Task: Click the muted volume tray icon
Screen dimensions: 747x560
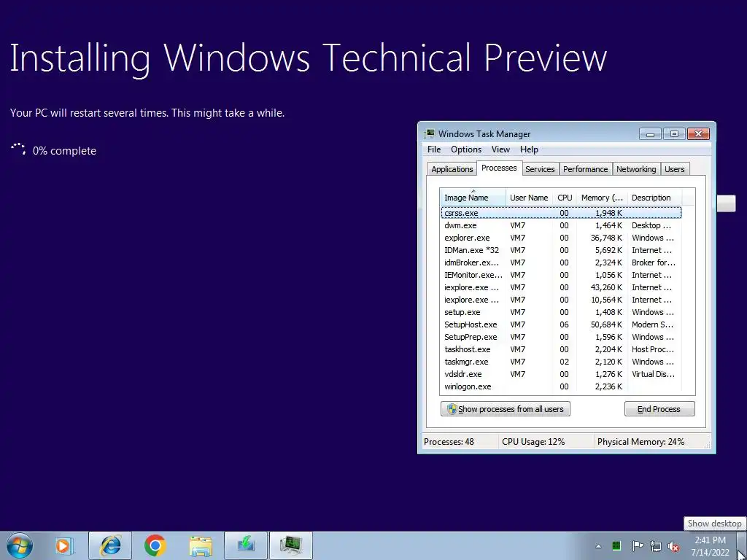Action: tap(673, 546)
